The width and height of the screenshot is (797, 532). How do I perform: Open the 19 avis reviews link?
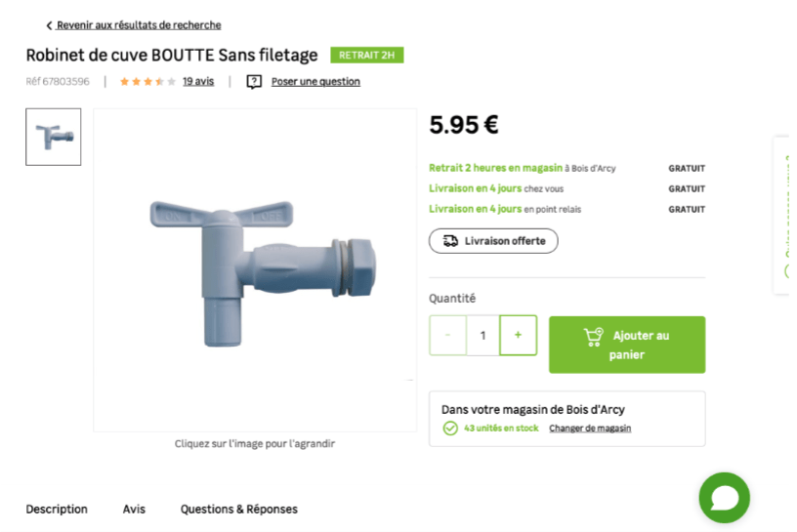pyautogui.click(x=198, y=81)
